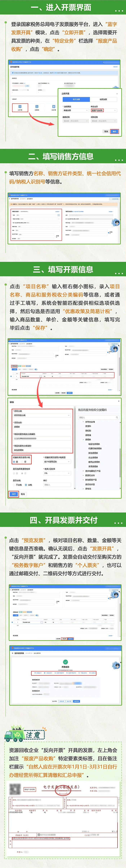Select 其他废钢铁 in the tree

(93, 453)
